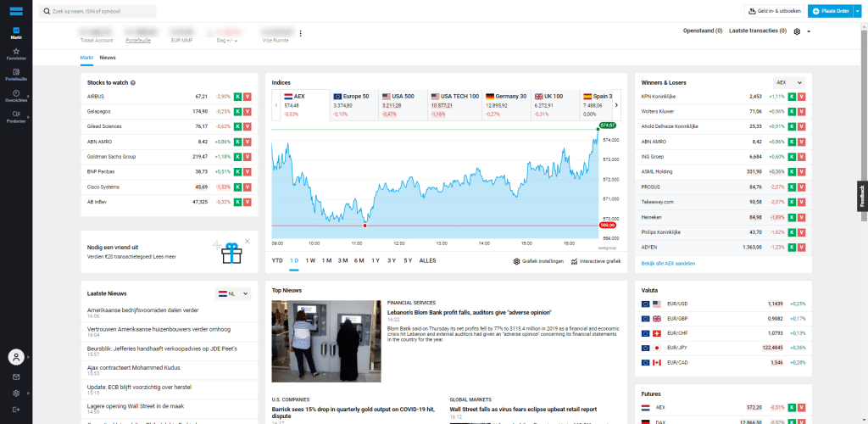Click EUR/USD currency row
This screenshot has width=868, height=424.
click(723, 304)
